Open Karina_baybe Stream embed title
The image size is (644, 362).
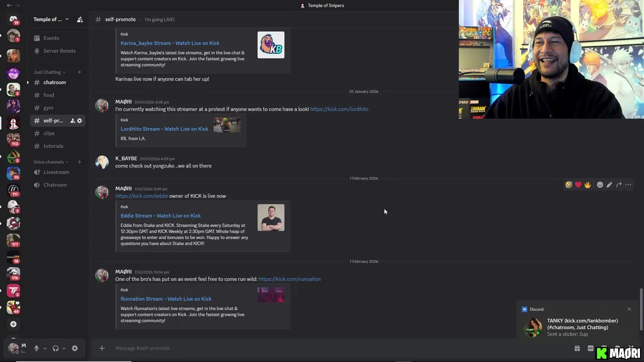(x=170, y=43)
